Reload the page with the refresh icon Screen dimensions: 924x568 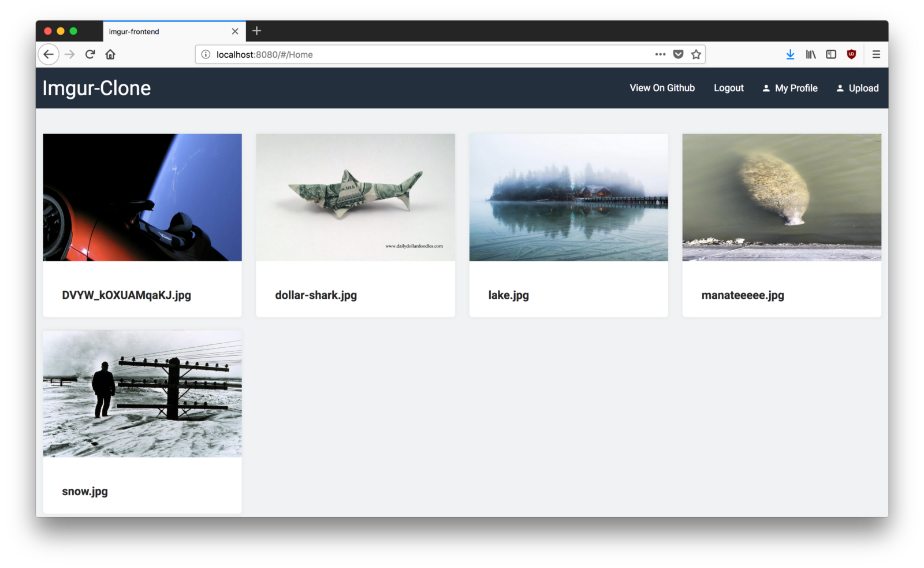coord(90,54)
